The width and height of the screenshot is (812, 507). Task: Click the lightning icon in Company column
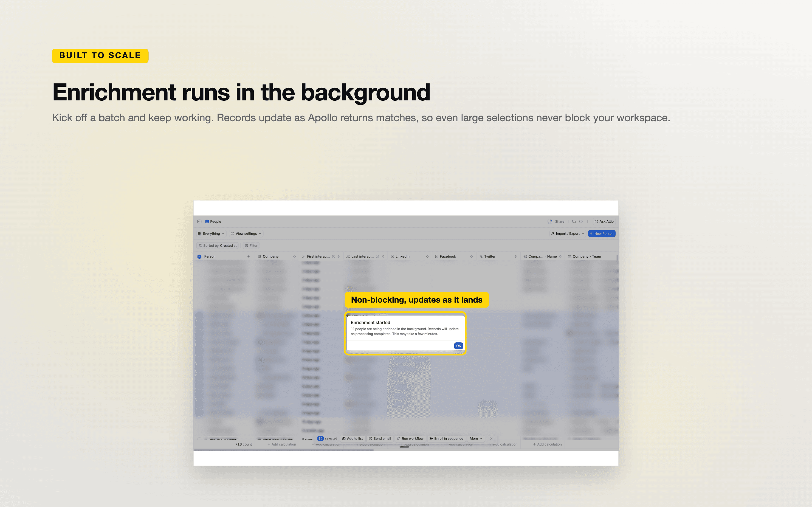pyautogui.click(x=294, y=257)
